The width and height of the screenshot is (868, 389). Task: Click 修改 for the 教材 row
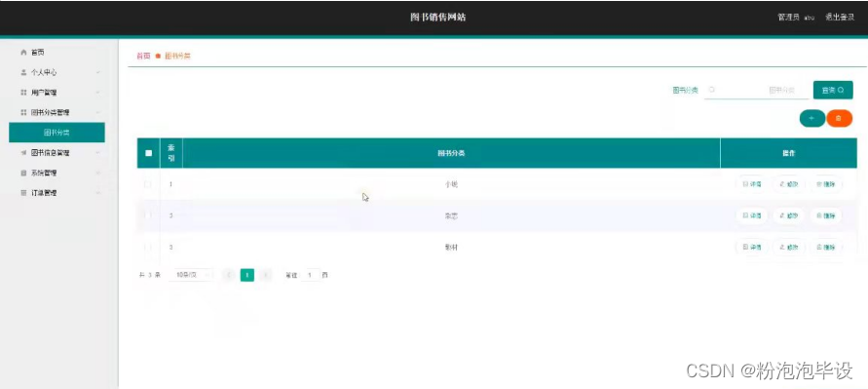point(789,247)
